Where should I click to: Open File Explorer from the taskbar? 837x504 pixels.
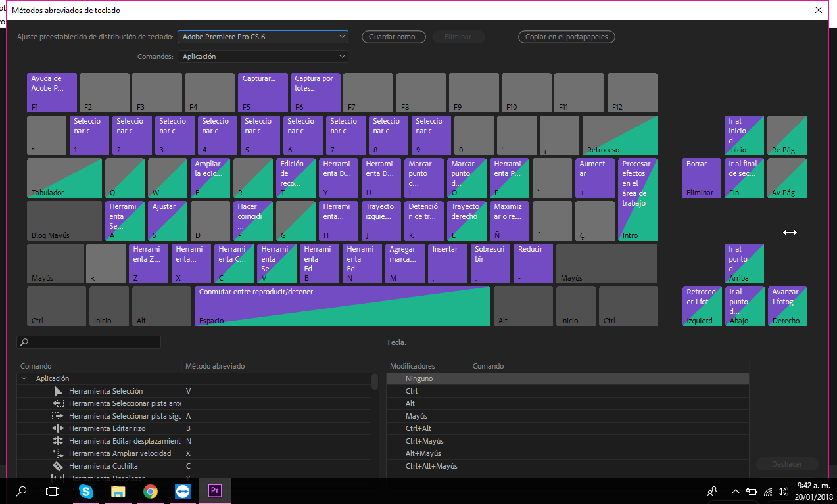[118, 491]
